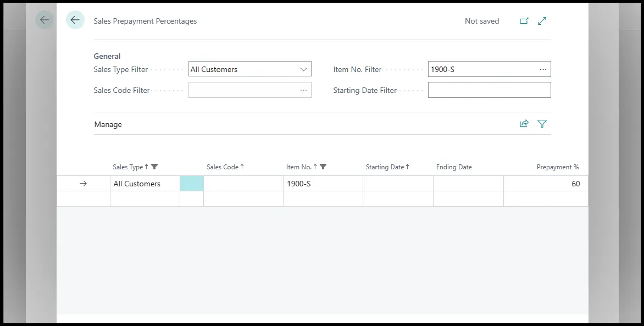Sort by Item No. column header
This screenshot has width=644, height=326.
(302, 167)
